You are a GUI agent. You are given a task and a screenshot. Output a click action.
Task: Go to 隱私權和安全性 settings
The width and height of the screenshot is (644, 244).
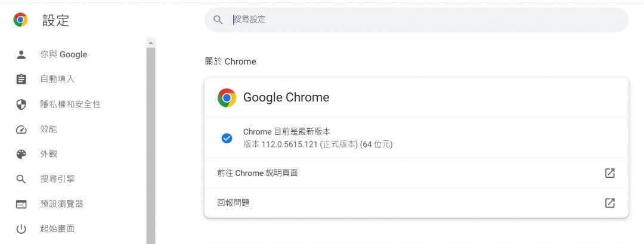click(x=70, y=104)
